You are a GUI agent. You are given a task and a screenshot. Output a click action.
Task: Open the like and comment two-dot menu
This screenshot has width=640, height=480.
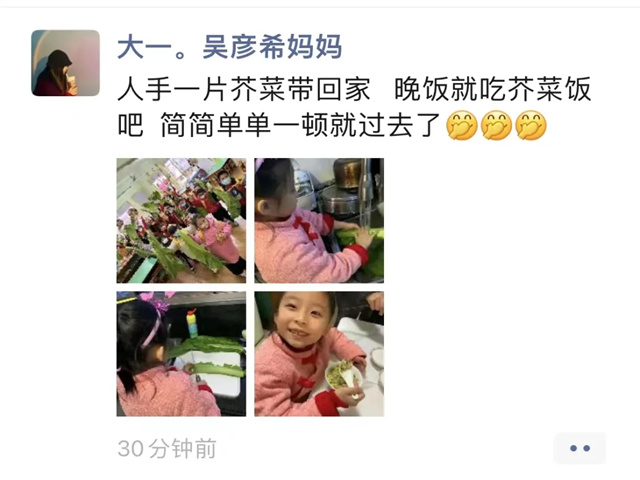[x=580, y=448]
